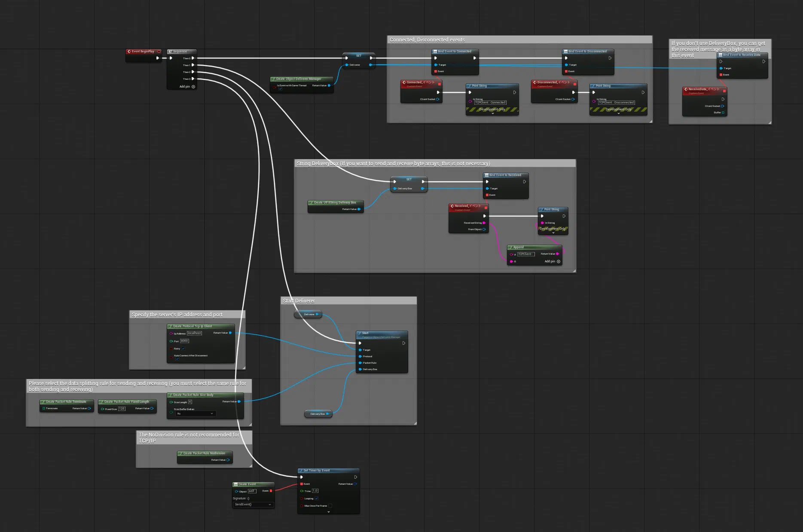Click Add pin plus icon on Append node
This screenshot has height=532, width=803.
pyautogui.click(x=559, y=261)
